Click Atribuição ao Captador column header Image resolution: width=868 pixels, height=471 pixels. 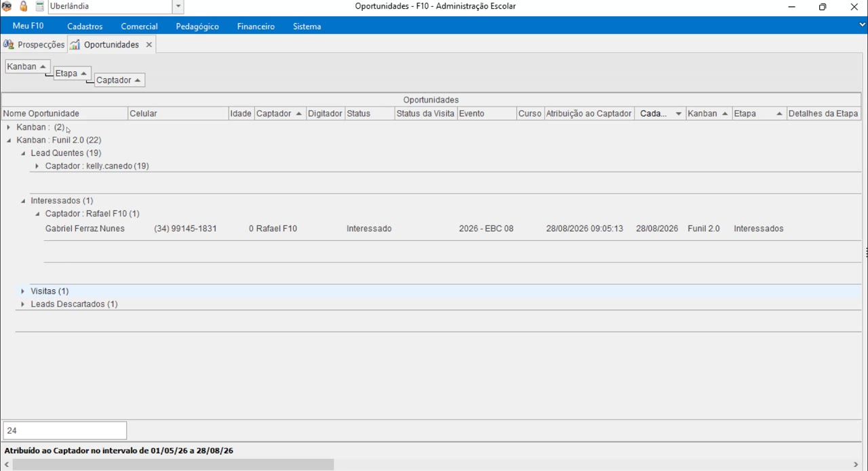point(589,113)
